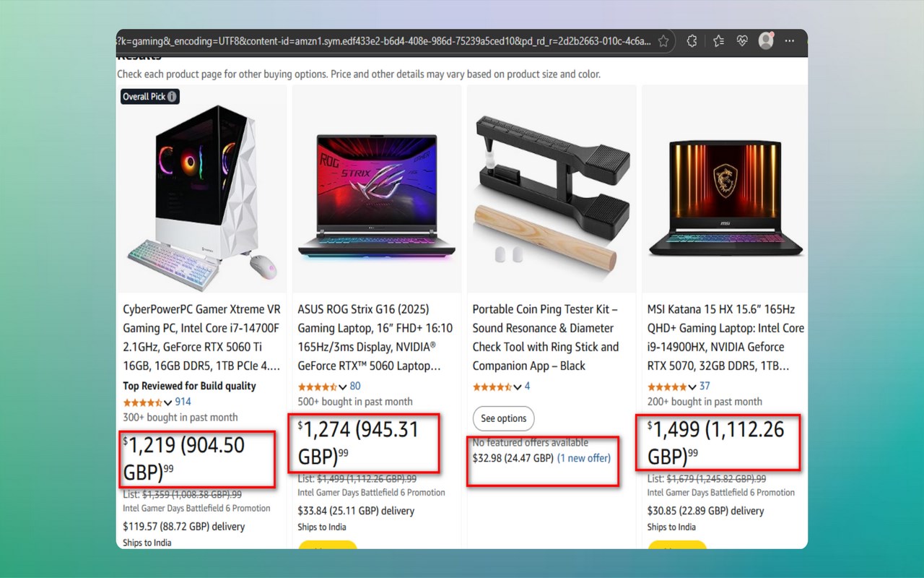Click the CyberPowerPC desktop product image
Screen dimensions: 924x578
[x=201, y=191]
